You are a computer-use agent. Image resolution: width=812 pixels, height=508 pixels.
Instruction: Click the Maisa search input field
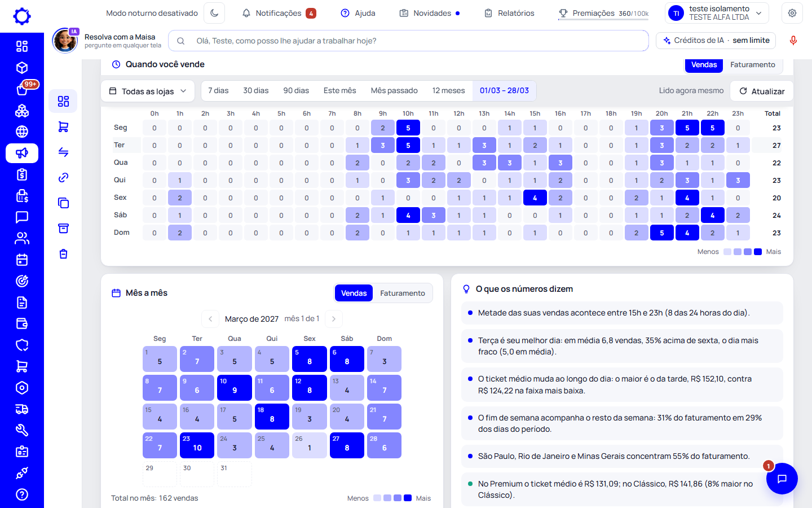pyautogui.click(x=408, y=41)
